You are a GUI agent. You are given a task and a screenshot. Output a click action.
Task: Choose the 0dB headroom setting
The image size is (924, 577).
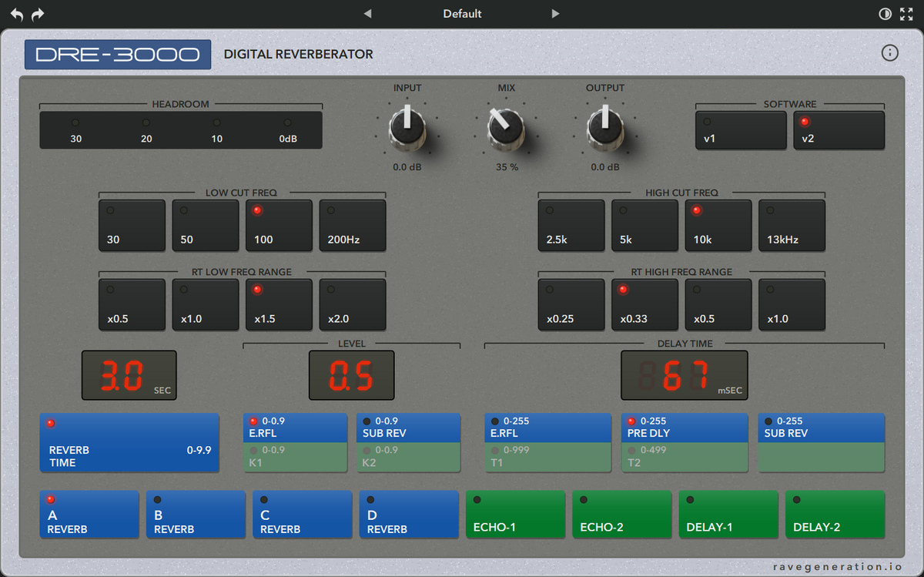tap(288, 130)
